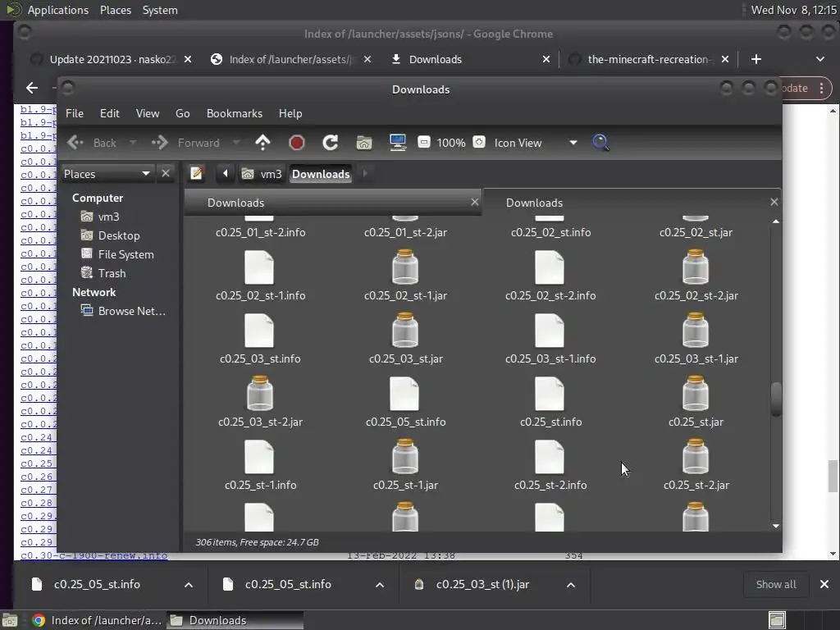Toggle the location text-entry edit icon
Image resolution: width=840 pixels, height=630 pixels.
[197, 173]
